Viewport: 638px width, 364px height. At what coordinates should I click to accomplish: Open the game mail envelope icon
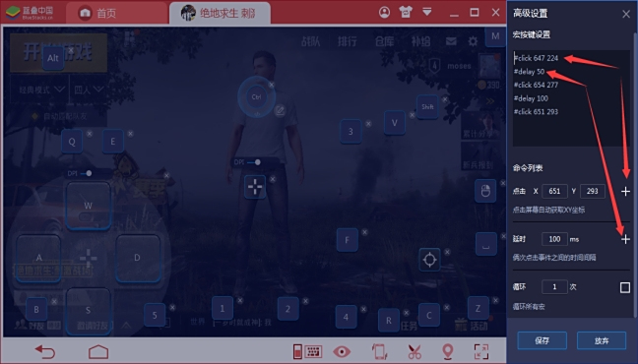[451, 41]
